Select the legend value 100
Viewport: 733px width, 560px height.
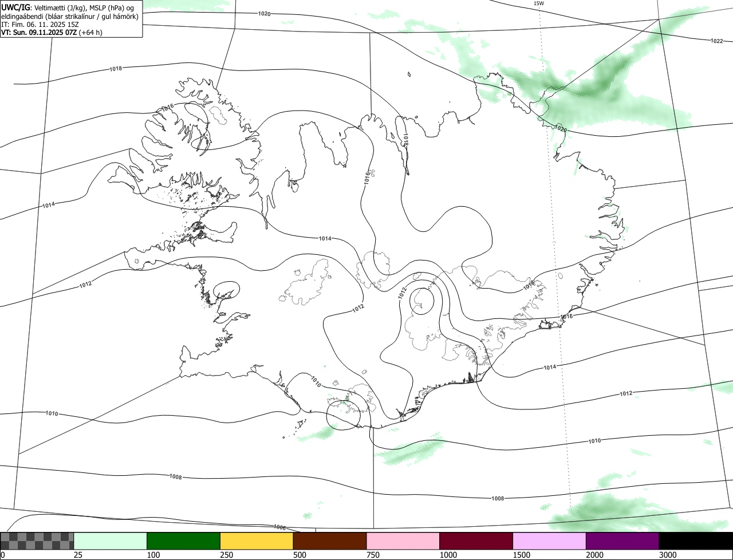pos(153,555)
